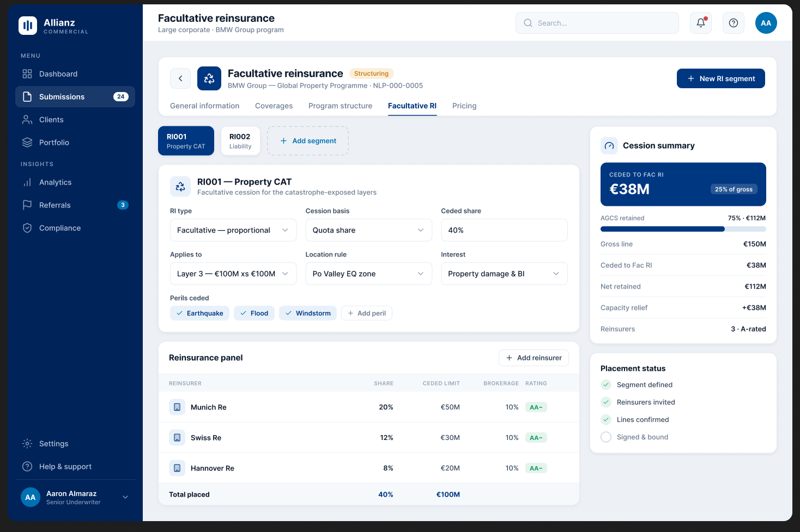The image size is (800, 532).
Task: Click the AGCS retained progress bar
Action: [683, 229]
